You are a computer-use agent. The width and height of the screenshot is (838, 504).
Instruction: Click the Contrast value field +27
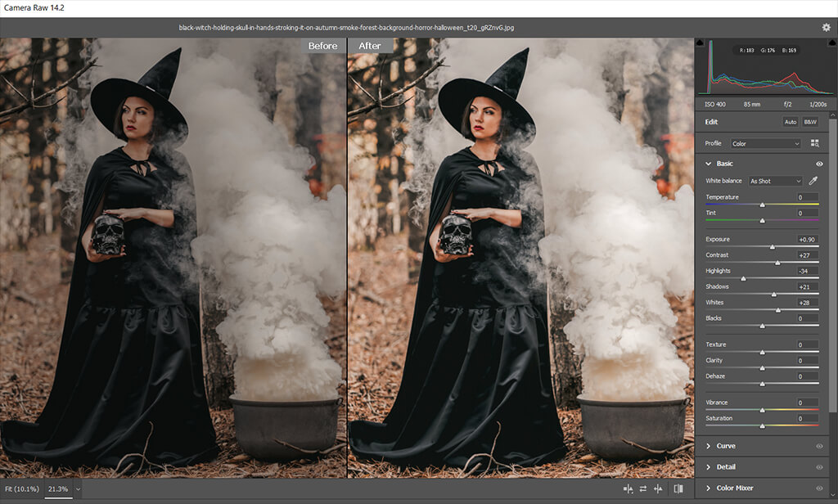pos(807,255)
